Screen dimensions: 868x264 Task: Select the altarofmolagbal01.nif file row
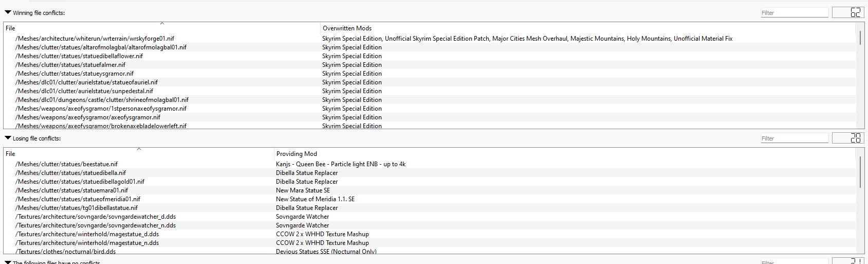(430, 47)
